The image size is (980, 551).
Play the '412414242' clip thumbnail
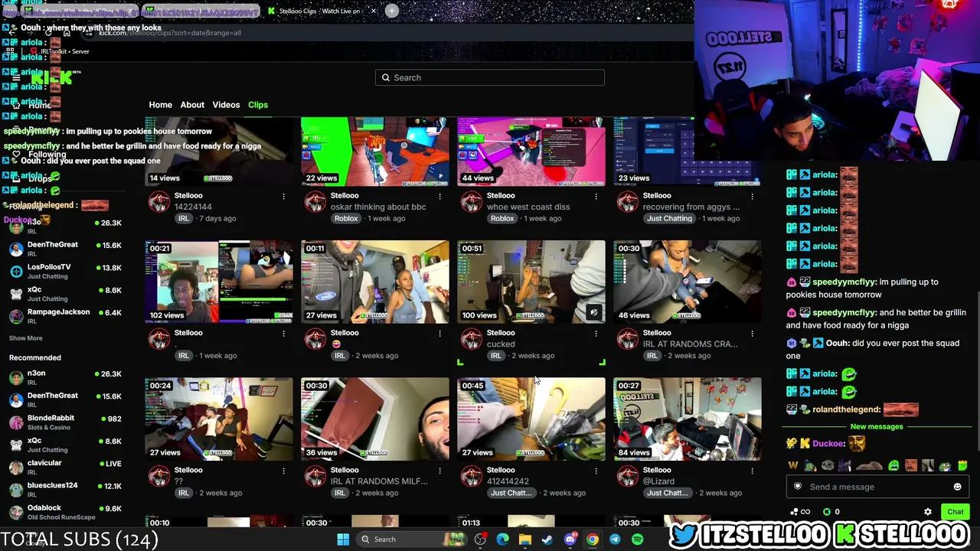531,419
